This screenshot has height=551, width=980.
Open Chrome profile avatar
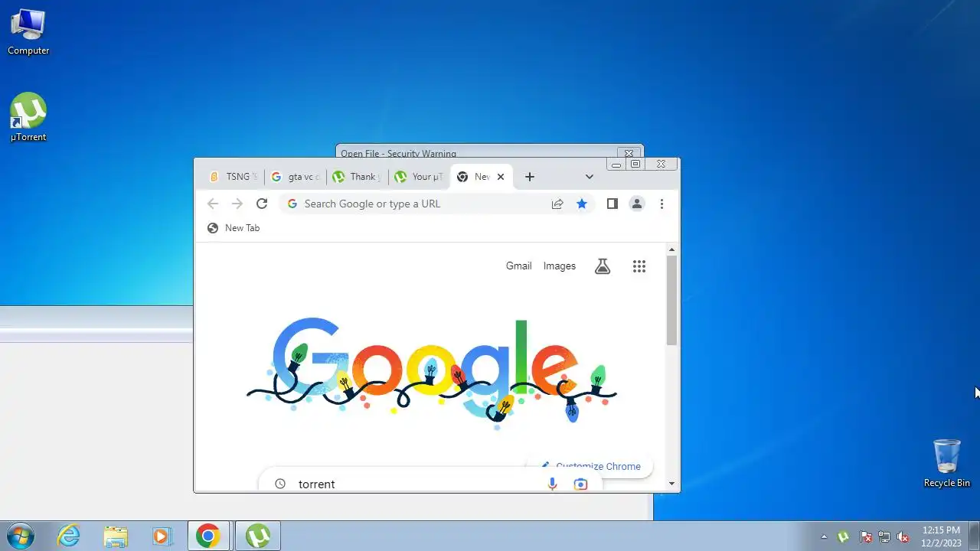pos(636,204)
